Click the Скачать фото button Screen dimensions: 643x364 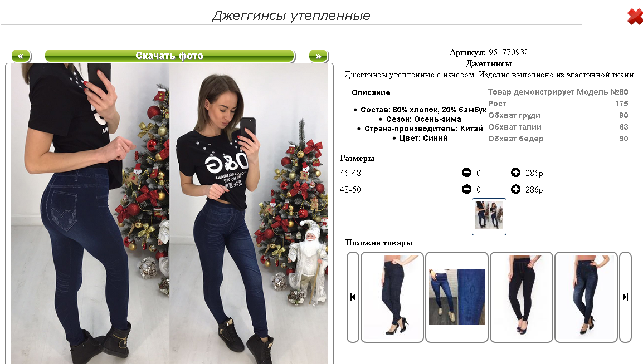tap(169, 56)
